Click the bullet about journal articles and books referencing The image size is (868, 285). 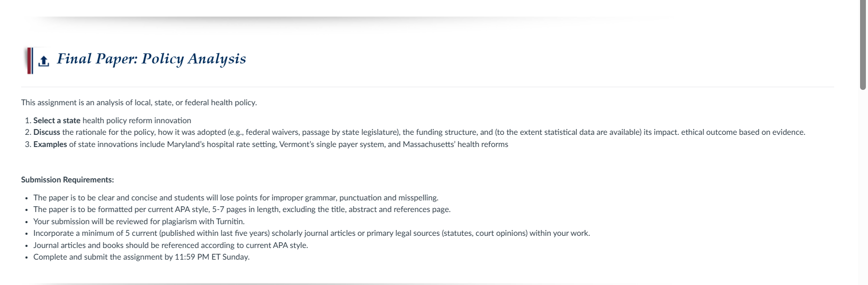(171, 245)
